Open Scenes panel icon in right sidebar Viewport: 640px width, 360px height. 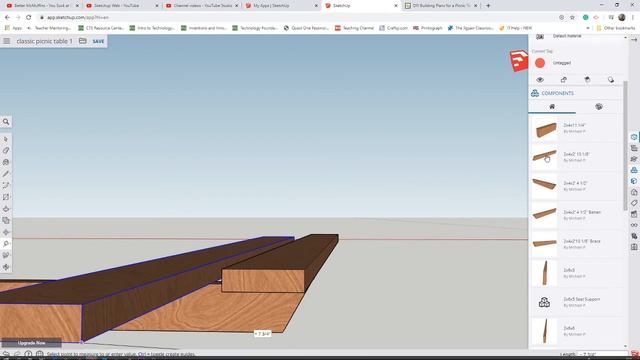click(x=634, y=214)
